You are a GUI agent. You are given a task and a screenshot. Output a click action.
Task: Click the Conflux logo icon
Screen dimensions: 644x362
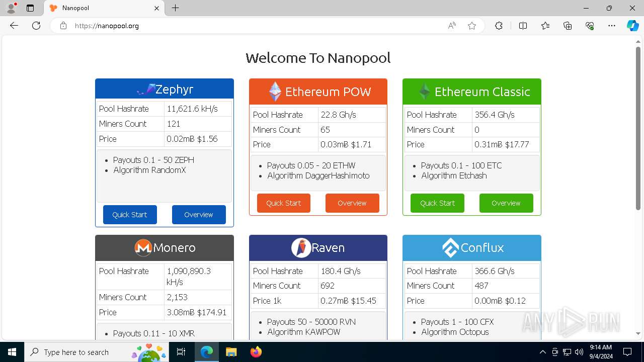450,248
